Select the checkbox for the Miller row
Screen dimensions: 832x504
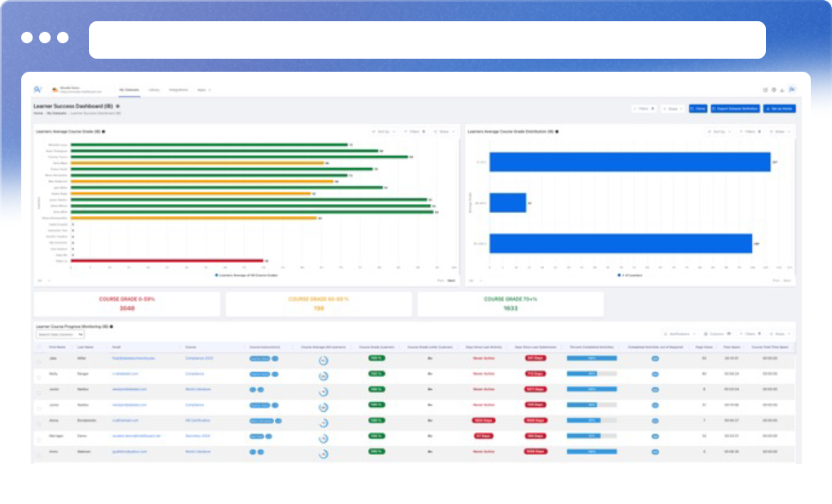pyautogui.click(x=38, y=361)
